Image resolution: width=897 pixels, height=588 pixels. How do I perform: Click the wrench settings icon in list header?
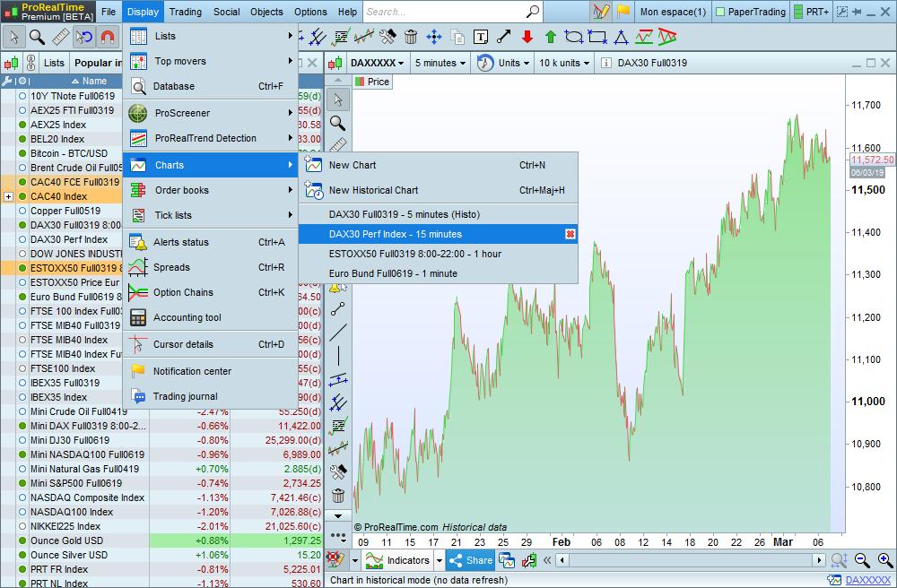click(7, 82)
